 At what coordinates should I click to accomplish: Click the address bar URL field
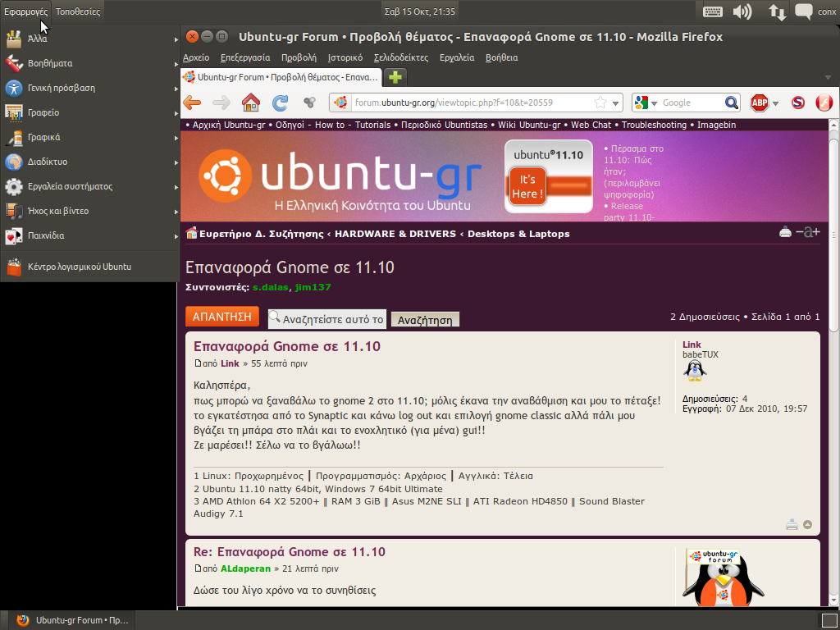click(472, 103)
